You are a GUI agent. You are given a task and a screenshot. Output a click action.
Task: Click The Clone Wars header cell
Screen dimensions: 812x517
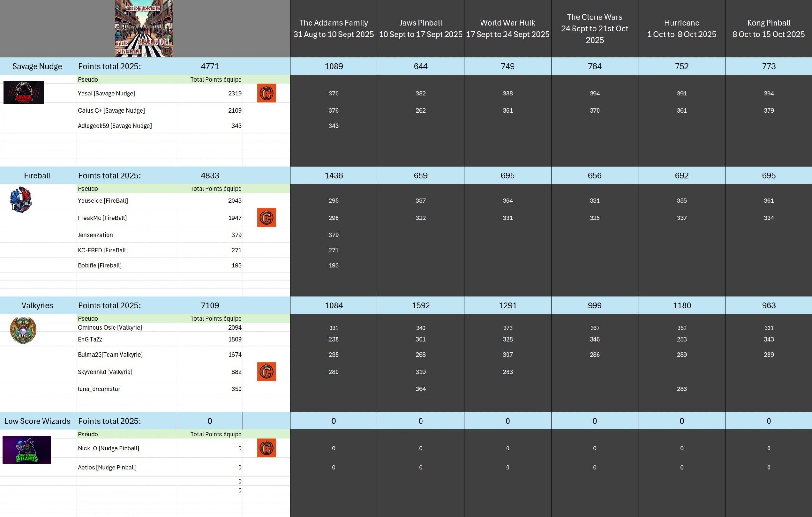[x=594, y=28]
